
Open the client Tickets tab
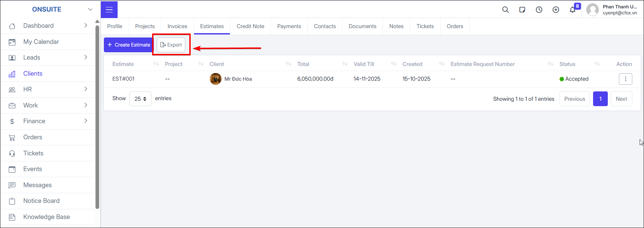coord(425,26)
